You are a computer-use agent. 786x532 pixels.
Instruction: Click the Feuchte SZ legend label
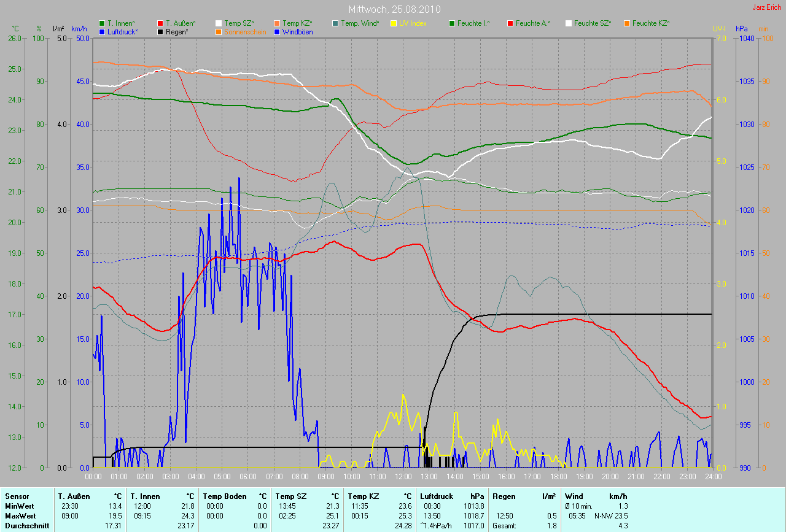click(592, 23)
